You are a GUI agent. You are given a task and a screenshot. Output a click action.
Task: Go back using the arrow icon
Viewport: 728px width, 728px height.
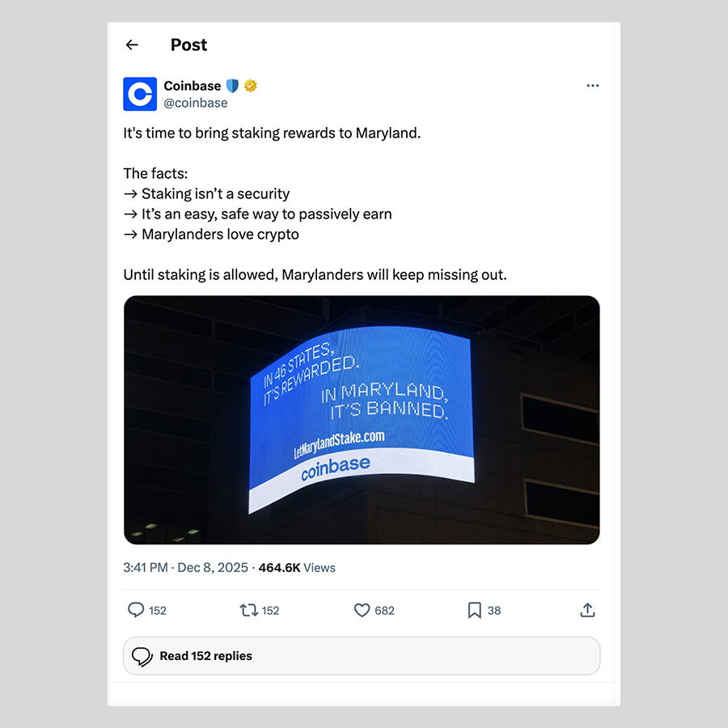[x=132, y=44]
